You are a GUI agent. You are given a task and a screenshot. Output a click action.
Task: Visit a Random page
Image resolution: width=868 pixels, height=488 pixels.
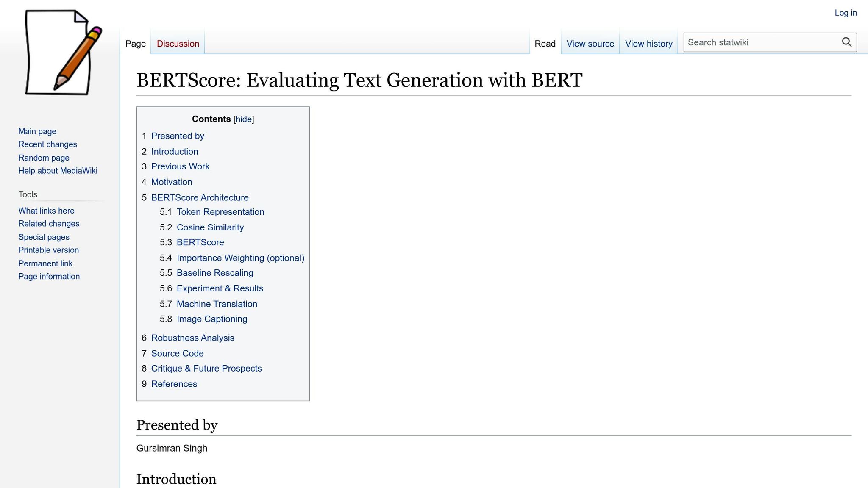click(x=44, y=158)
